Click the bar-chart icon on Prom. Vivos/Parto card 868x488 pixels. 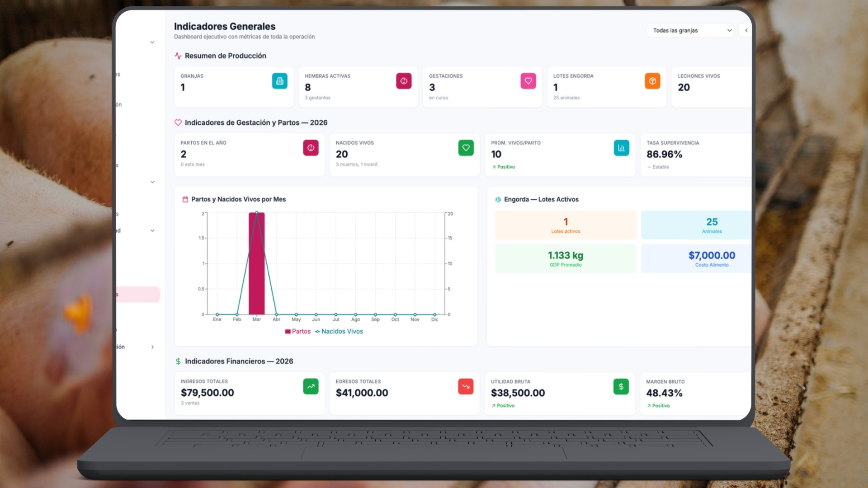point(621,148)
